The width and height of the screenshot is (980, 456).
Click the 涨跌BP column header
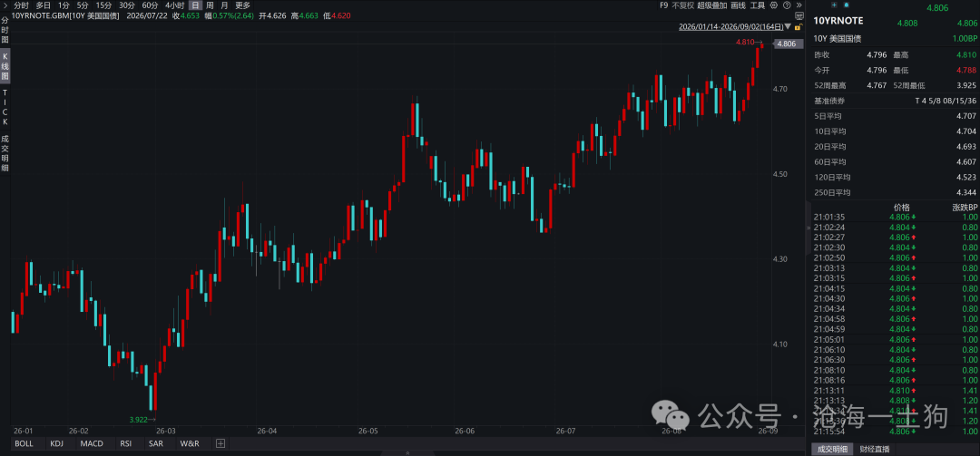tap(965, 208)
